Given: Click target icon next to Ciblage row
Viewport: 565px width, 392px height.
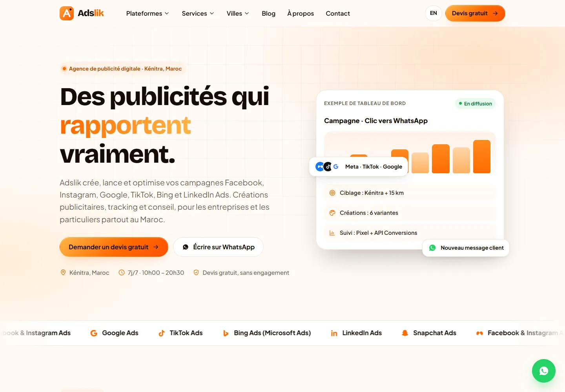Looking at the screenshot, I should (332, 193).
